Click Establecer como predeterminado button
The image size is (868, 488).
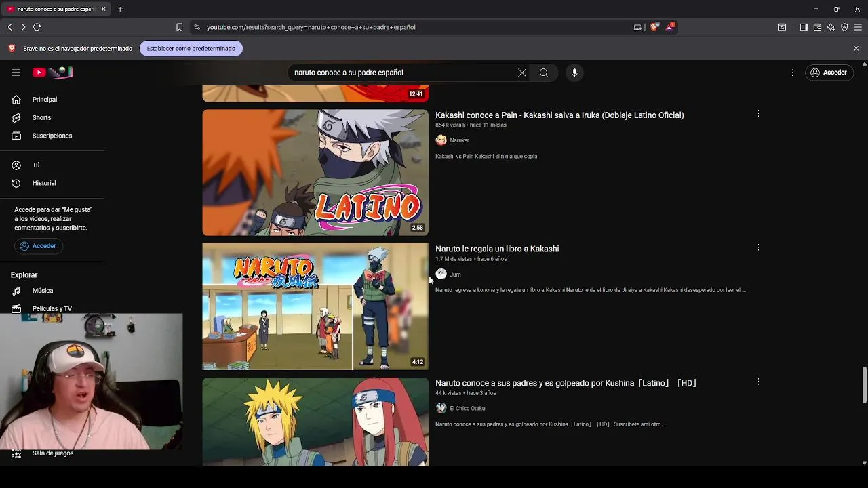[x=191, y=49]
